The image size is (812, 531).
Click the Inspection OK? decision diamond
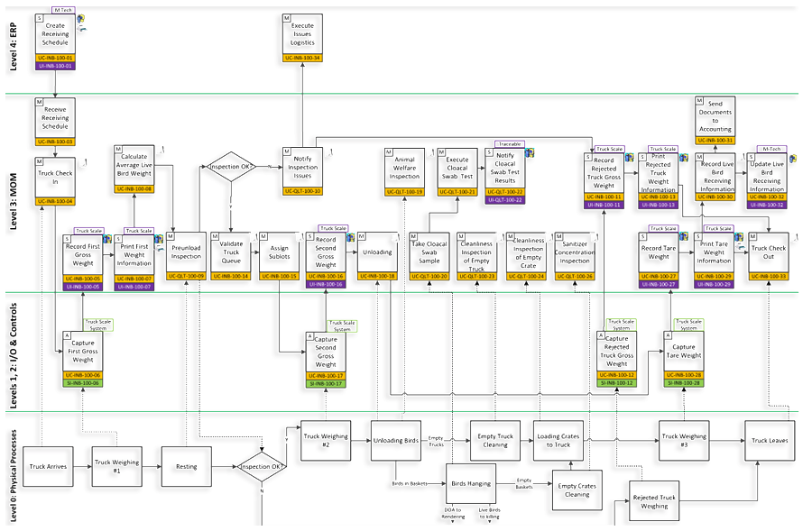click(230, 168)
